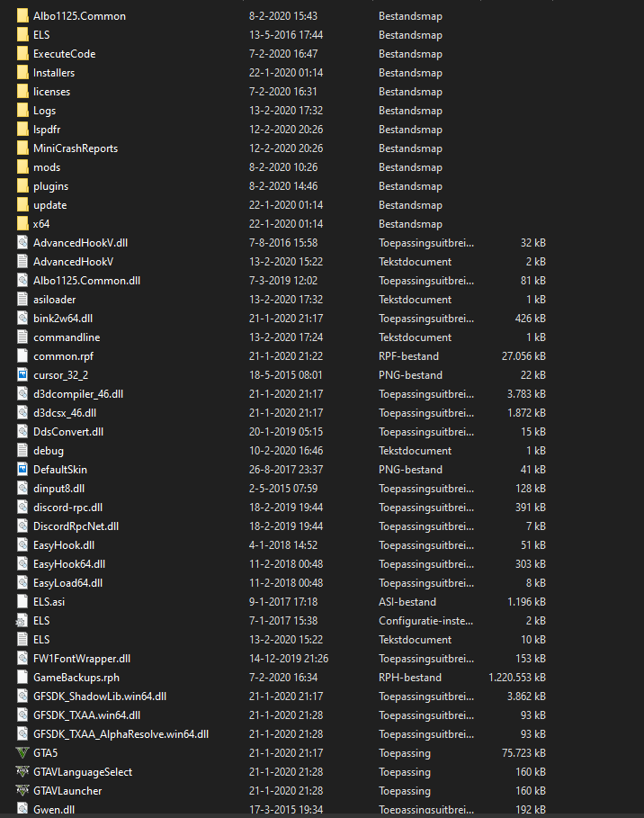Click the GTAVLauncher application icon
Image resolution: width=644 pixels, height=818 pixels.
tap(22, 790)
